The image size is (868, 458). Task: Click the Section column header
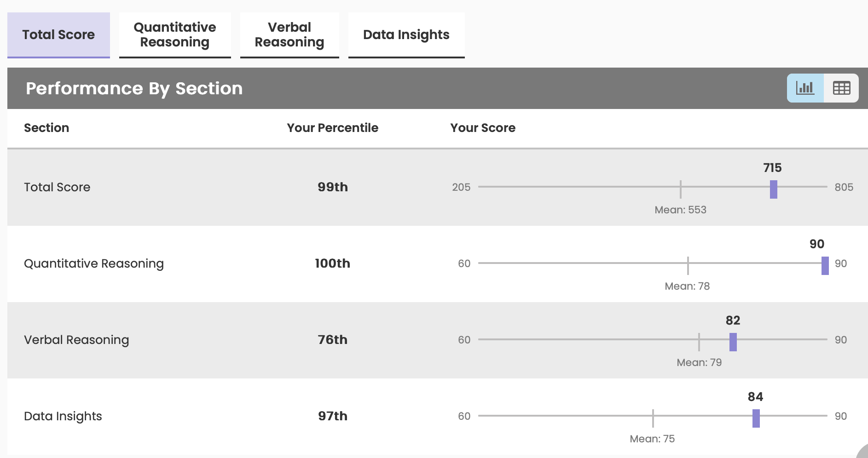pos(46,128)
